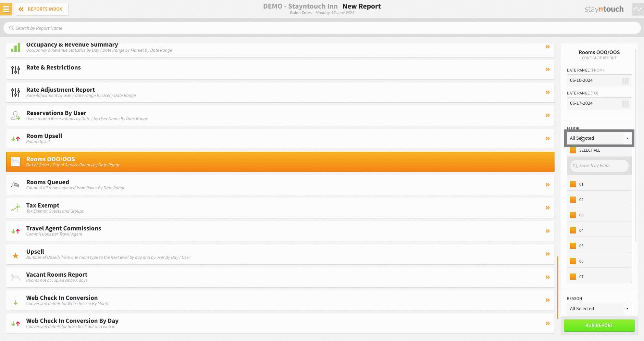The image size is (644, 341).
Task: Click the Web Check In Conversion By Day arrows icon
Action: pyautogui.click(x=15, y=324)
